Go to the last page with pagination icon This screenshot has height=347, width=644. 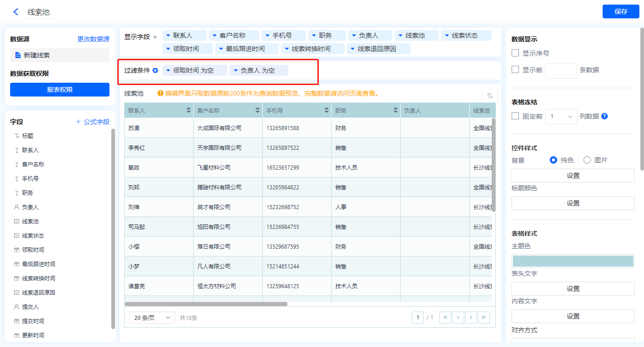pos(483,318)
